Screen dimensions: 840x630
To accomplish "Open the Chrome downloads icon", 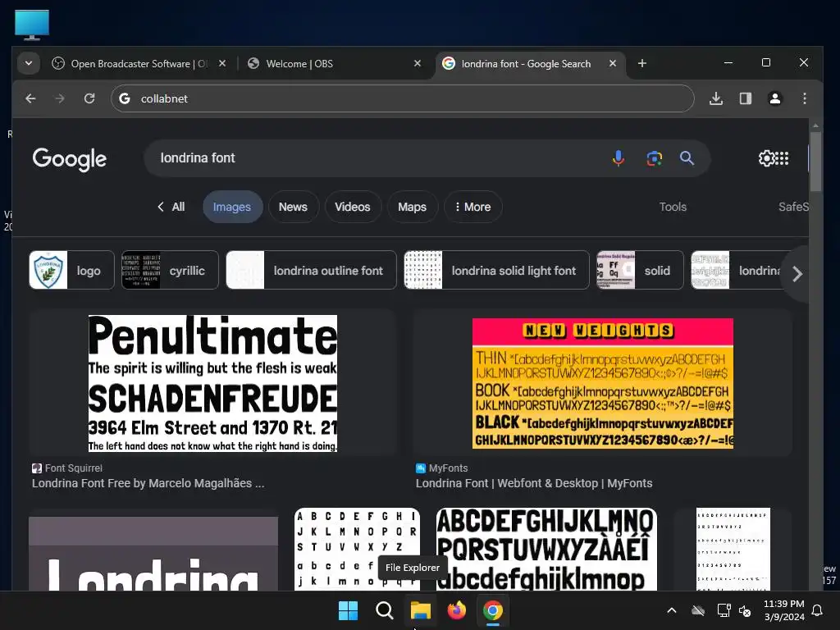I will 716,98.
